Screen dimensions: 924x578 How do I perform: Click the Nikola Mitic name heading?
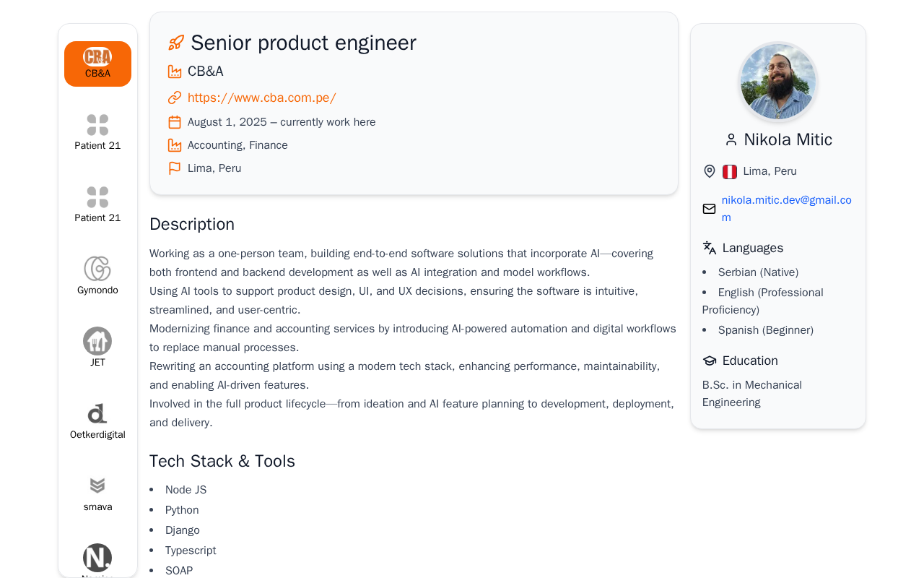(x=788, y=139)
